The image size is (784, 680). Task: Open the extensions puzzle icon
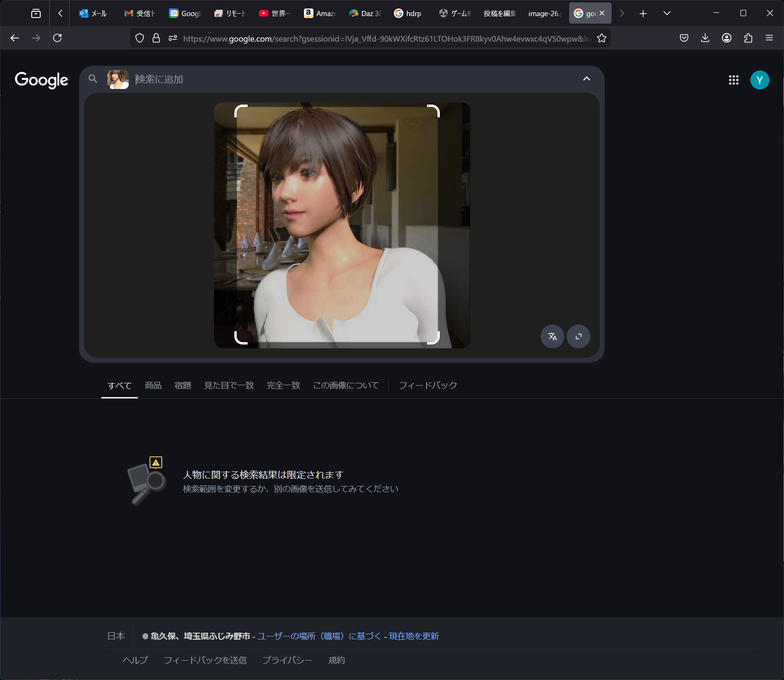[x=748, y=38]
